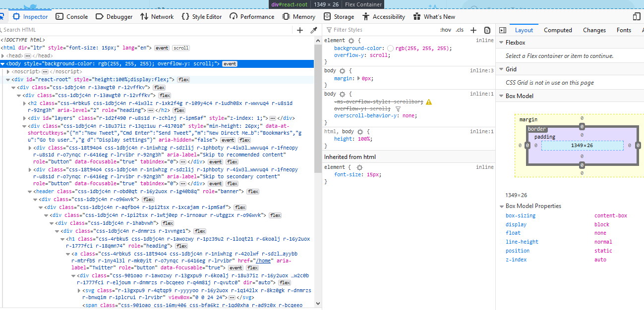This screenshot has height=310, width=644.
Task: Create a new node with the plus icon
Action: coord(299,30)
